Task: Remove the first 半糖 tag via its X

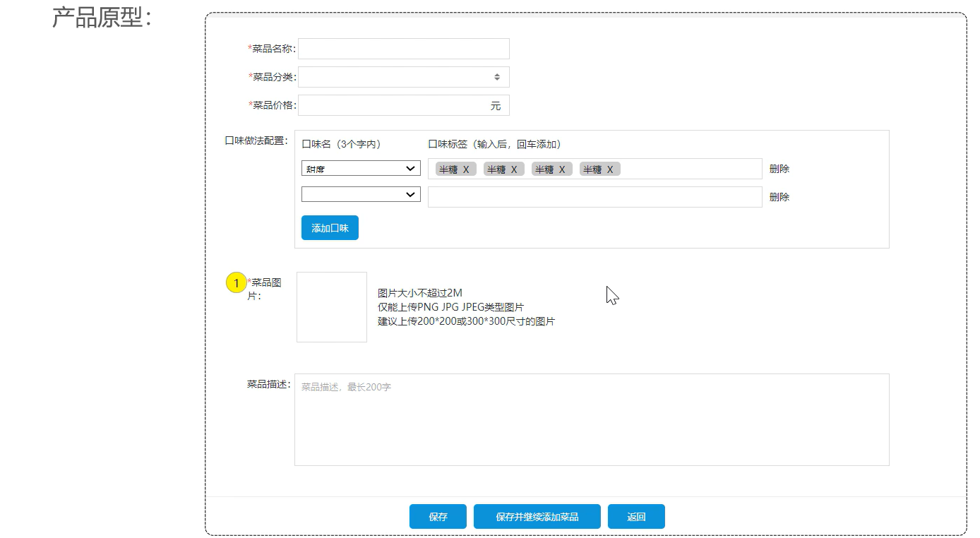Action: click(466, 169)
